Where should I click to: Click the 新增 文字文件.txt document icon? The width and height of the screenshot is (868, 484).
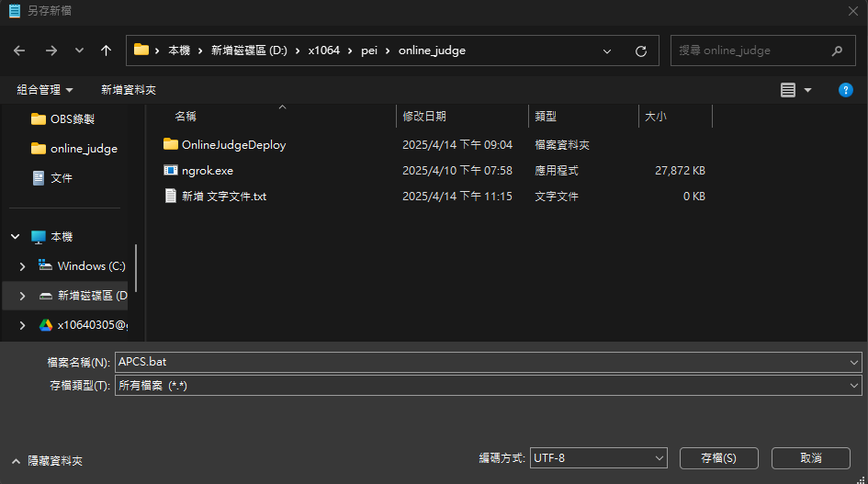pyautogui.click(x=171, y=196)
